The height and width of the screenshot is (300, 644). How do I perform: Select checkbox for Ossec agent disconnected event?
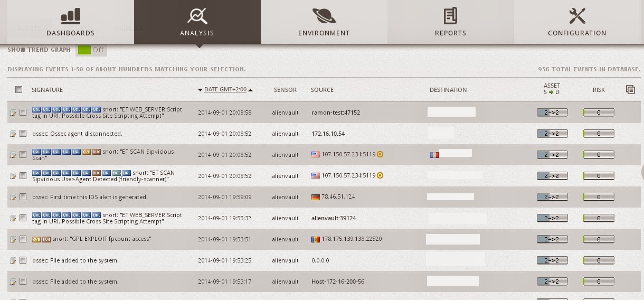pyautogui.click(x=23, y=134)
